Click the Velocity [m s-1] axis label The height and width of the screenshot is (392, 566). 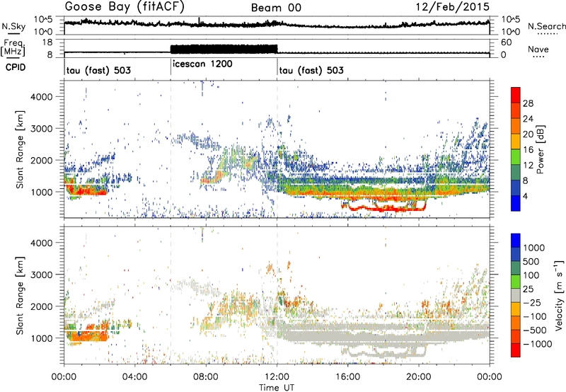(x=559, y=295)
